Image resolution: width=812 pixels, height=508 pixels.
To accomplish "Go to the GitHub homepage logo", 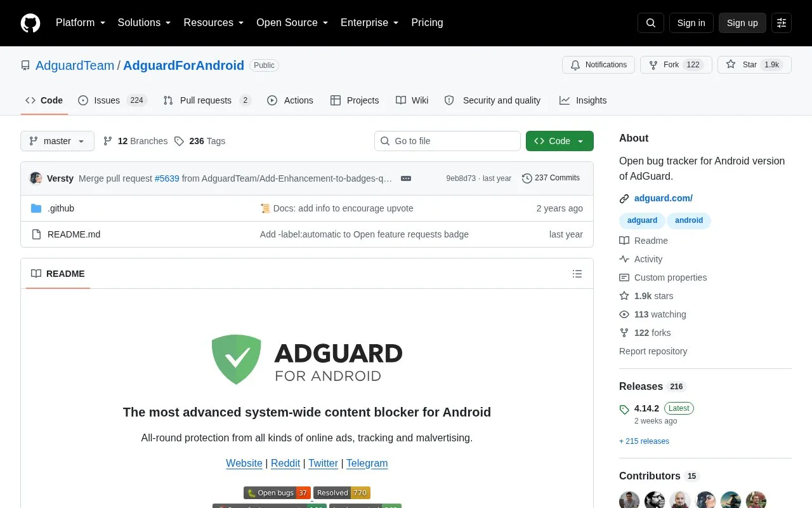I will [30, 23].
